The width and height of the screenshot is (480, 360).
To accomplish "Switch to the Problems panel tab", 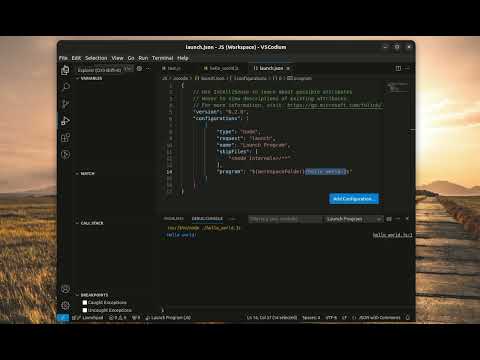I will point(174,219).
